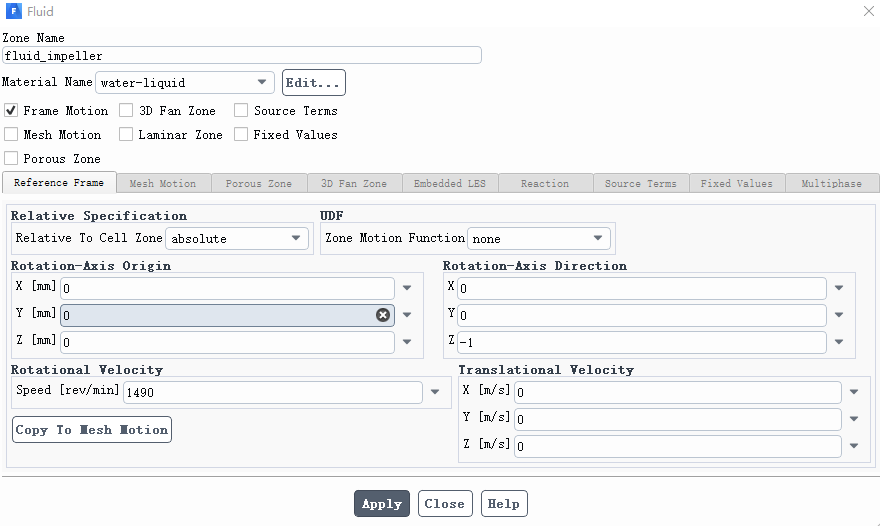Open the Material Name water-liquid dropdown

[185, 83]
